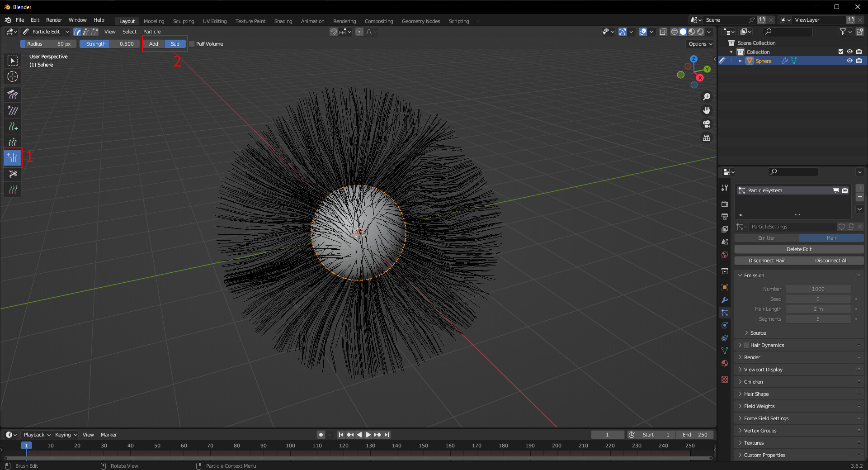The height and width of the screenshot is (470, 868).
Task: Switch viewport to Rendered shading mode
Action: [700, 32]
